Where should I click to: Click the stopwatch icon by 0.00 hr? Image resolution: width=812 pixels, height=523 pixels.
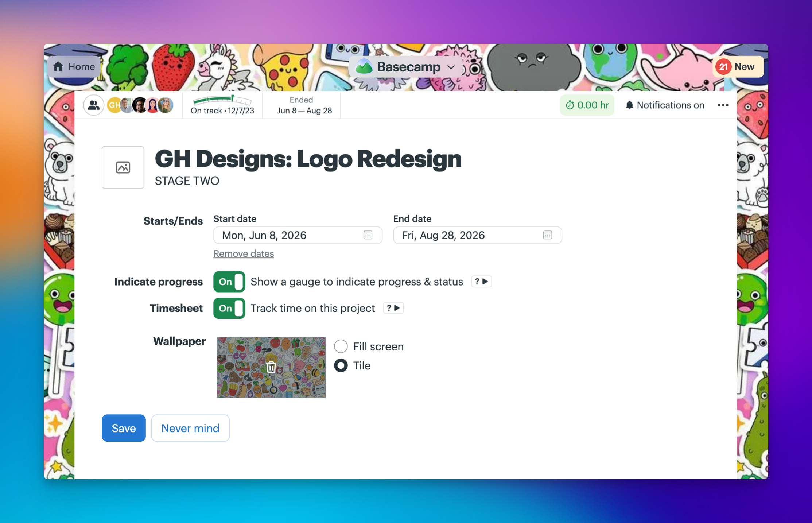570,105
